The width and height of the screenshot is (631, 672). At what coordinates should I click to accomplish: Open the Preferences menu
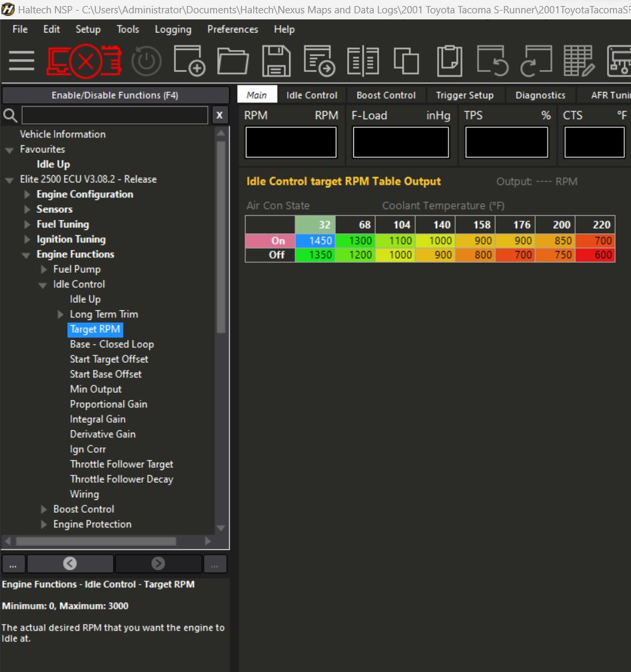[x=233, y=29]
